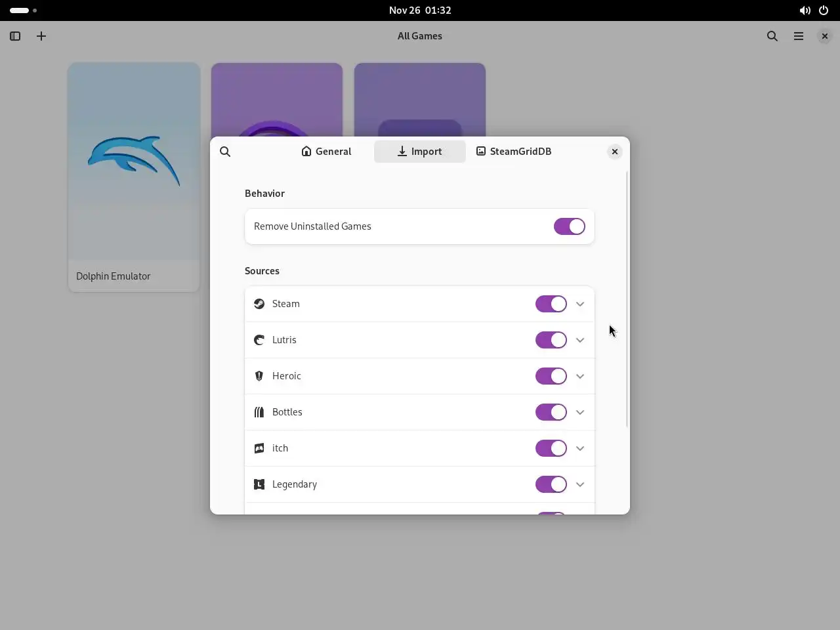Select the Import tab
This screenshot has width=840, height=630.
(x=420, y=152)
